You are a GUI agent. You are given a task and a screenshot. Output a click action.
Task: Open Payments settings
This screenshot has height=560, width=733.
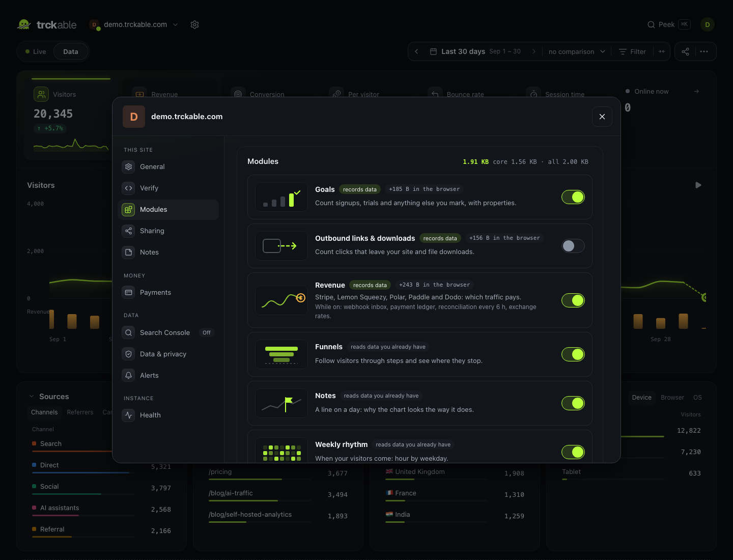pos(168,292)
